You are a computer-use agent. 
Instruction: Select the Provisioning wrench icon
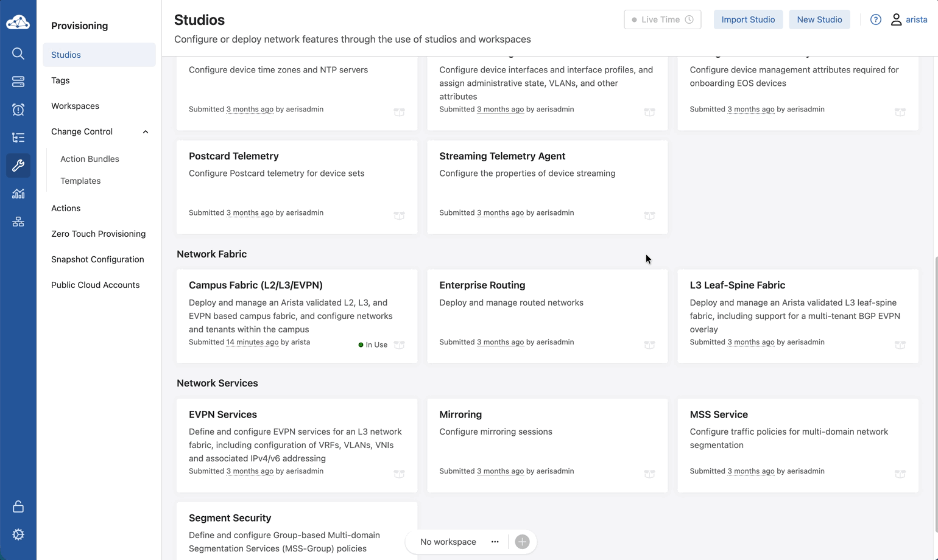(18, 166)
